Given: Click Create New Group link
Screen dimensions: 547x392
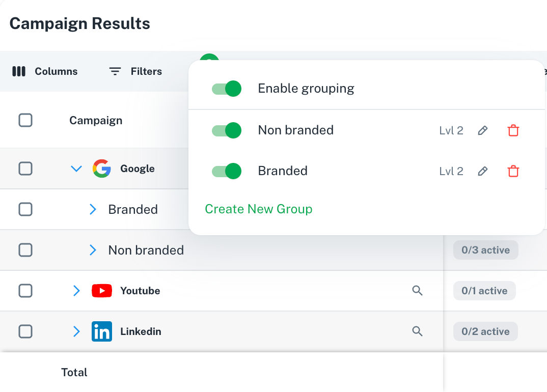Looking at the screenshot, I should coord(258,209).
